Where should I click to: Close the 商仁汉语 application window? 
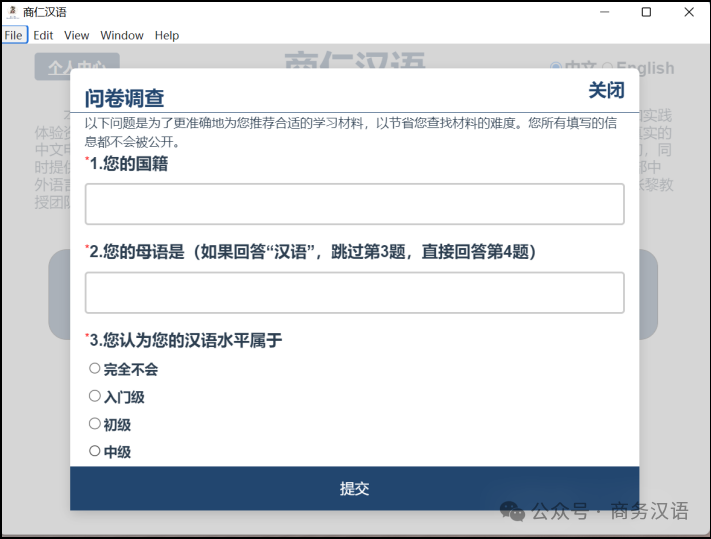tap(689, 12)
